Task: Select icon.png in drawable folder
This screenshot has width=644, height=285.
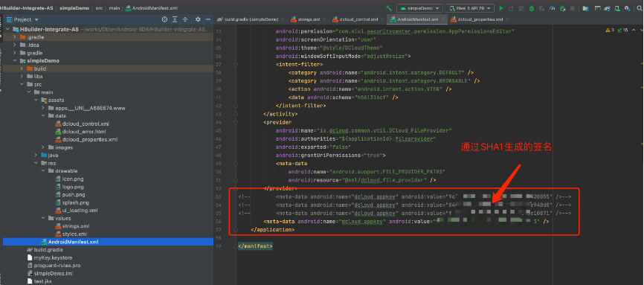Action: [x=69, y=179]
